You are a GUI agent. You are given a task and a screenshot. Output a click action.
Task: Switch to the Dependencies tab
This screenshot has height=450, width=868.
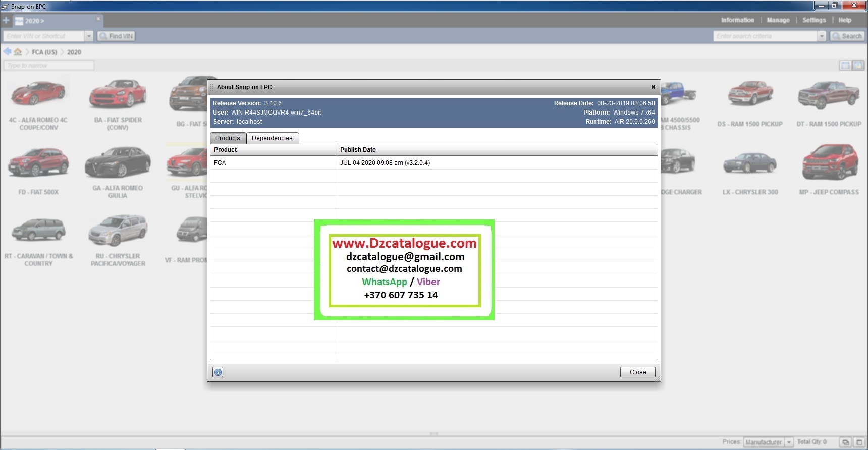click(273, 138)
